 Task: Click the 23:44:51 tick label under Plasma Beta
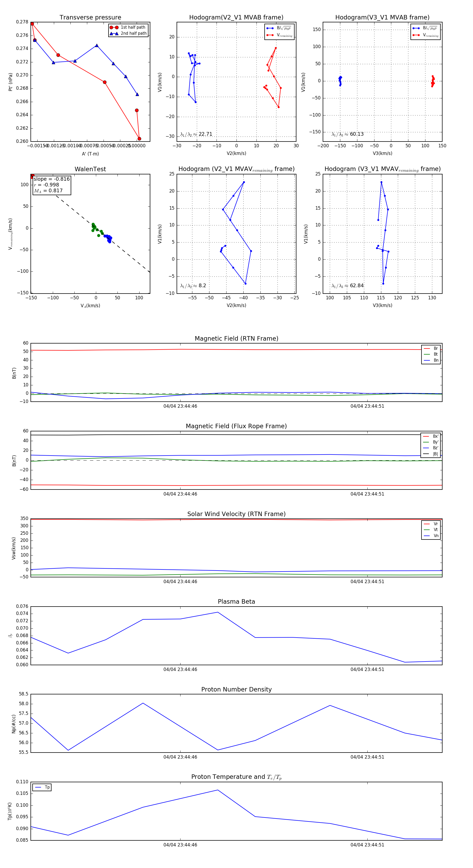point(367,669)
